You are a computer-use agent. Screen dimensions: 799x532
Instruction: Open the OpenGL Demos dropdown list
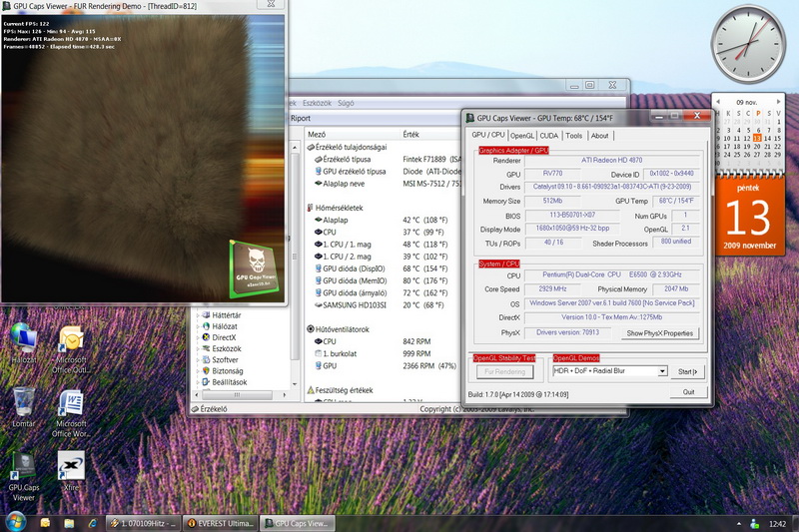coord(662,371)
